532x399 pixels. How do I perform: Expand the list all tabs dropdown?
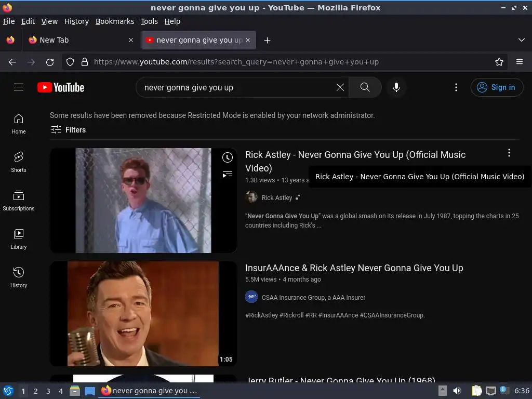(x=522, y=40)
